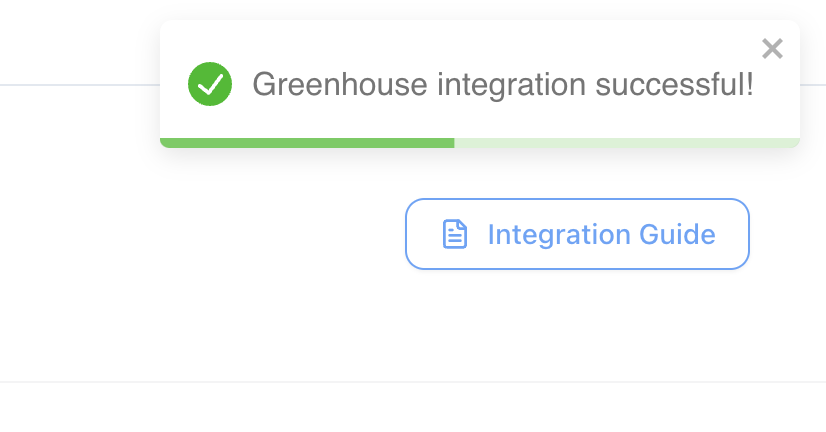Click the "Greenhouse integration successful!" message text
This screenshot has width=826, height=432.
[503, 84]
